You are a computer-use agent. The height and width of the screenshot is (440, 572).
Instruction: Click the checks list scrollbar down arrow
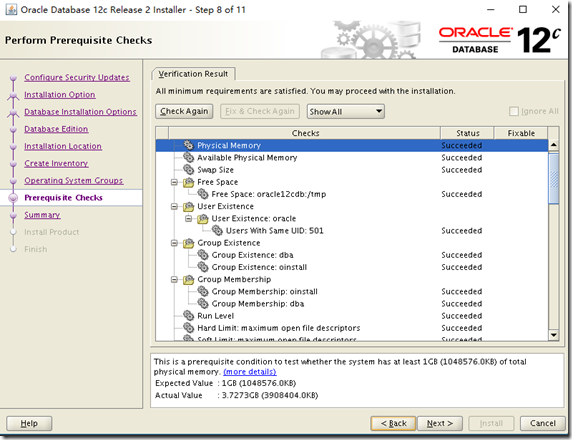point(554,335)
